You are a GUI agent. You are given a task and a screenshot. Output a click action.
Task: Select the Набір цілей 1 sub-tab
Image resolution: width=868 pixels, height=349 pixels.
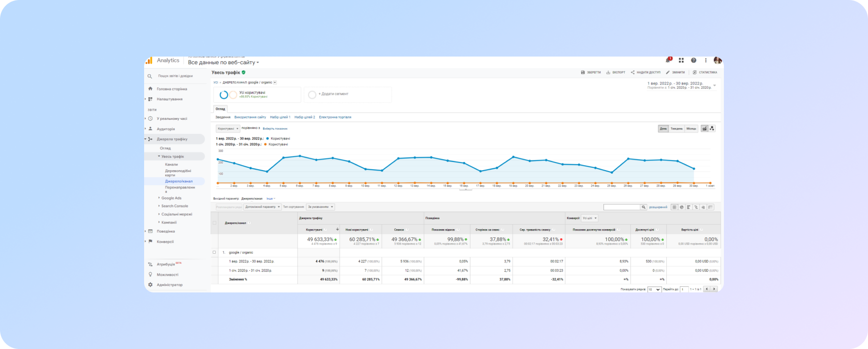280,117
